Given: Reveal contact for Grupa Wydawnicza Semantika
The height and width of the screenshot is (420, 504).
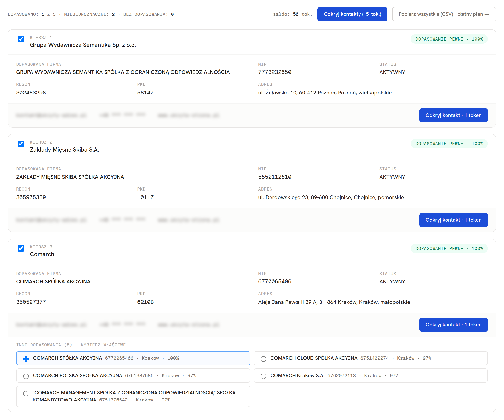Looking at the screenshot, I should coord(453,115).
